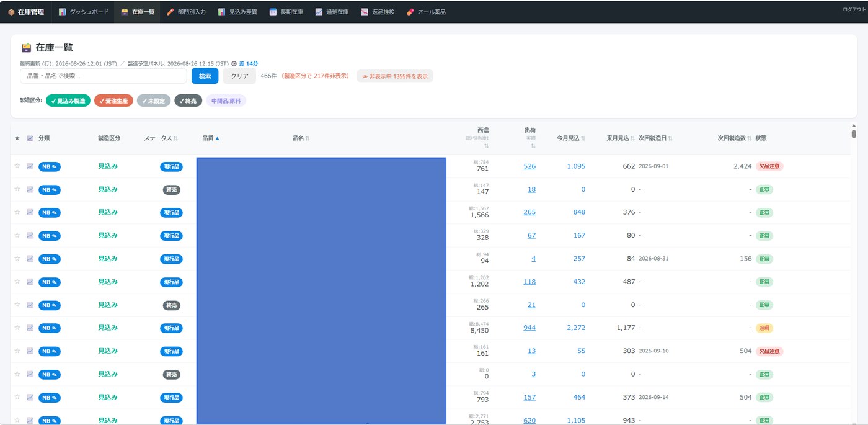868x425 pixels.
Task: Click the table's vertical scrollbar thumb
Action: point(854,133)
